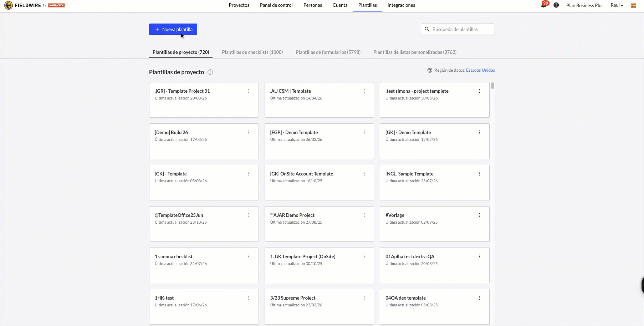Viewport: 644px width, 326px height.
Task: Change language via the Spanish flag
Action: [x=633, y=5]
